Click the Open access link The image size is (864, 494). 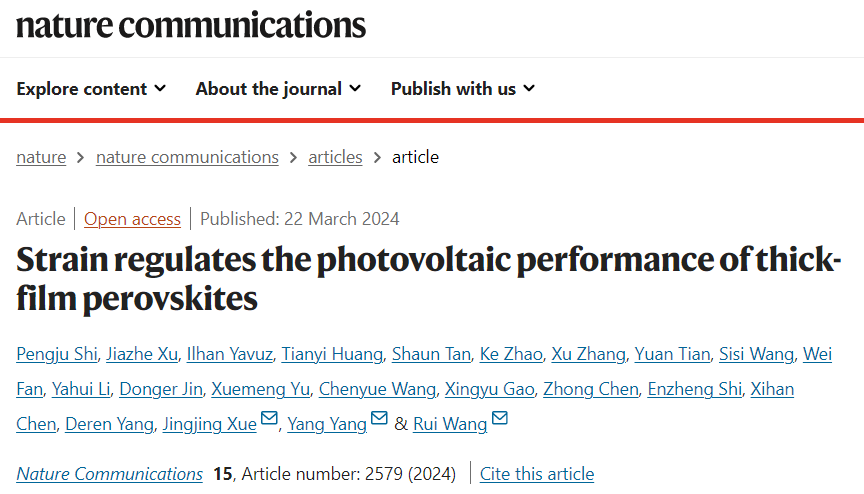[132, 219]
